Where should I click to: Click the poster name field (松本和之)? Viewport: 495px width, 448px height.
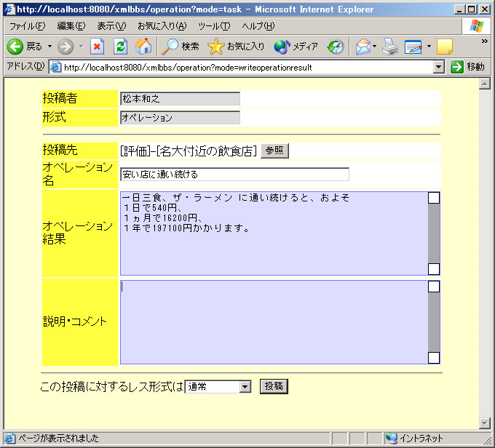click(180, 99)
